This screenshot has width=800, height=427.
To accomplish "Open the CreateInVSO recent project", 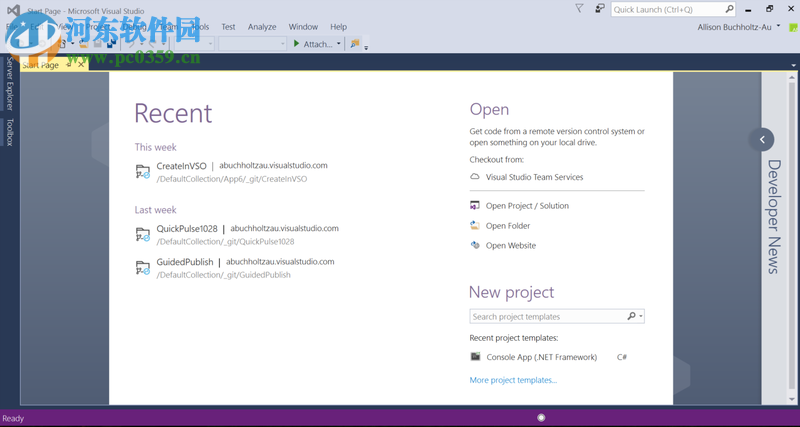I will 182,166.
